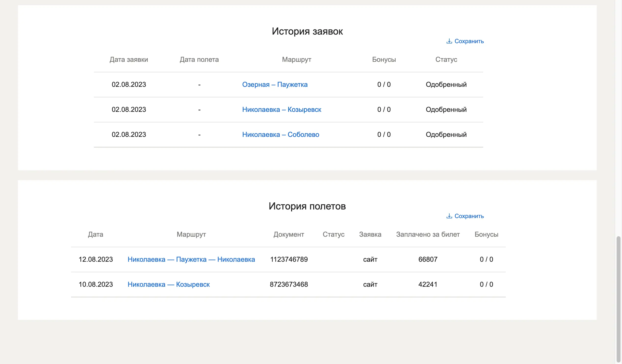This screenshot has height=364, width=622.
Task: Open route Озерная – Паужетка
Action: [275, 84]
